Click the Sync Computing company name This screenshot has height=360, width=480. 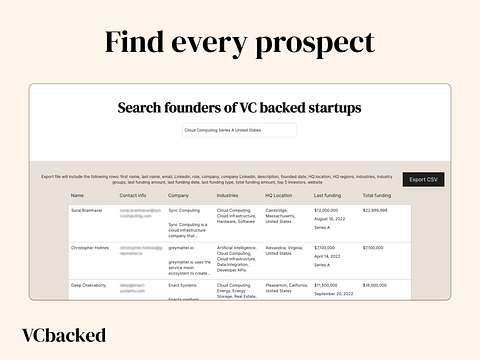184,210
